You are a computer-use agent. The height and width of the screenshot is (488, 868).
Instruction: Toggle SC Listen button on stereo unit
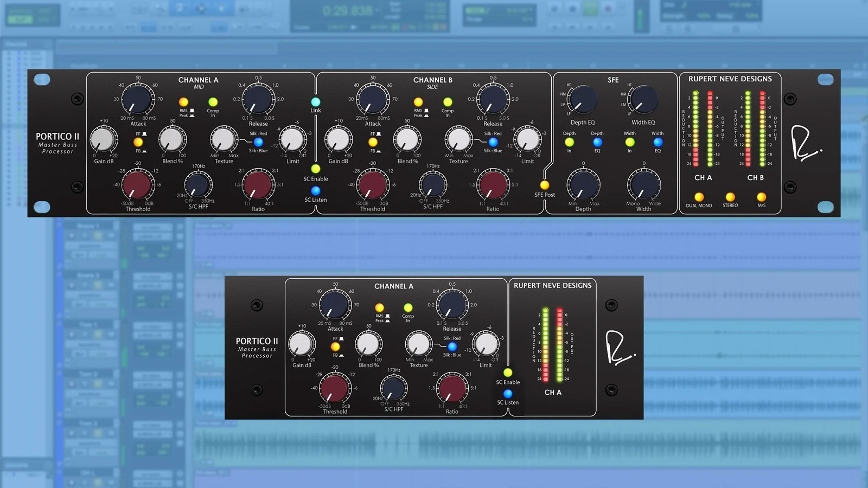pyautogui.click(x=316, y=190)
